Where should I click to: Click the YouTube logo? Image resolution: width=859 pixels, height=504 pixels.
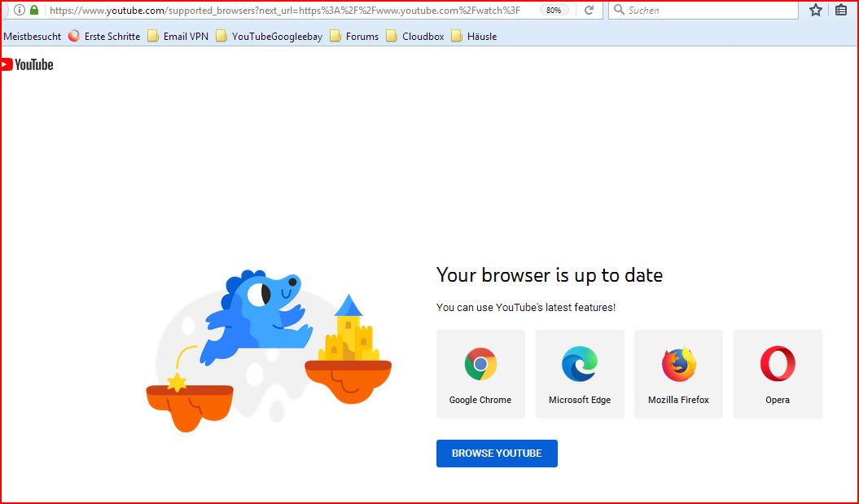27,64
